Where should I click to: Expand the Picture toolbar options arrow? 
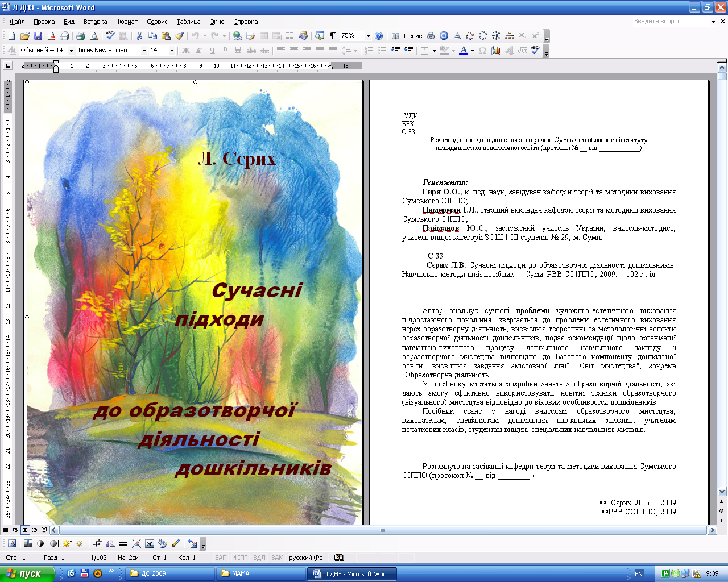203,544
